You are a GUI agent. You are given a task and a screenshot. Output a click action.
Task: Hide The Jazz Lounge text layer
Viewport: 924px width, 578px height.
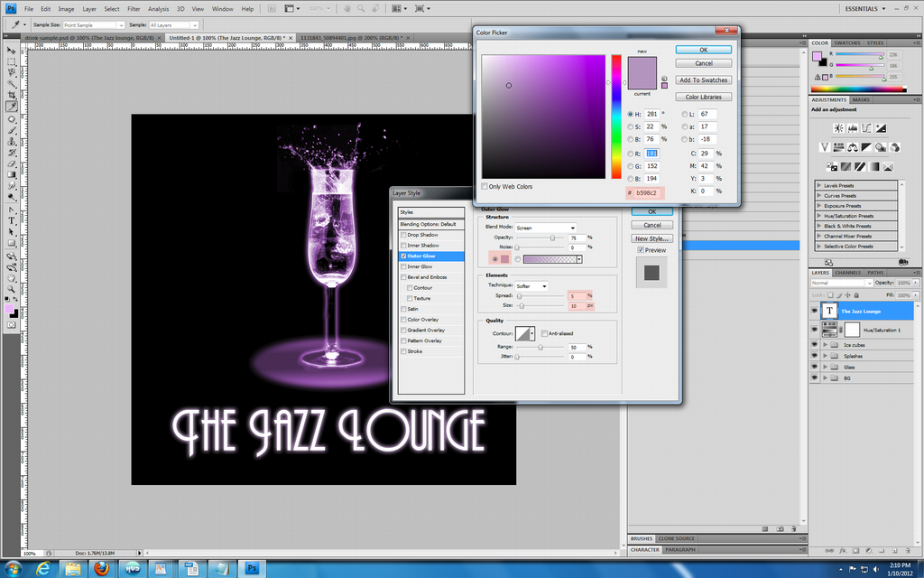[815, 311]
